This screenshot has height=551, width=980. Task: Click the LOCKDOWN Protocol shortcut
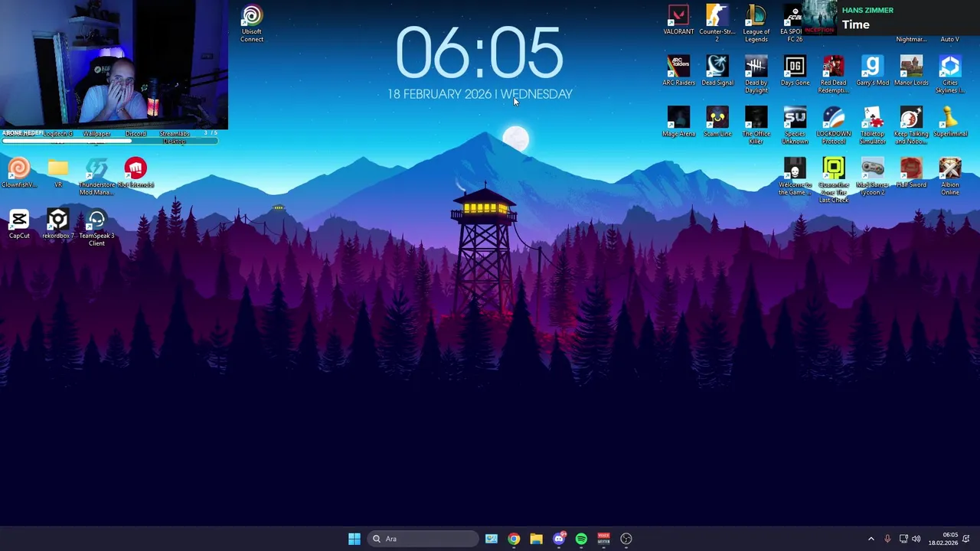pyautogui.click(x=834, y=126)
